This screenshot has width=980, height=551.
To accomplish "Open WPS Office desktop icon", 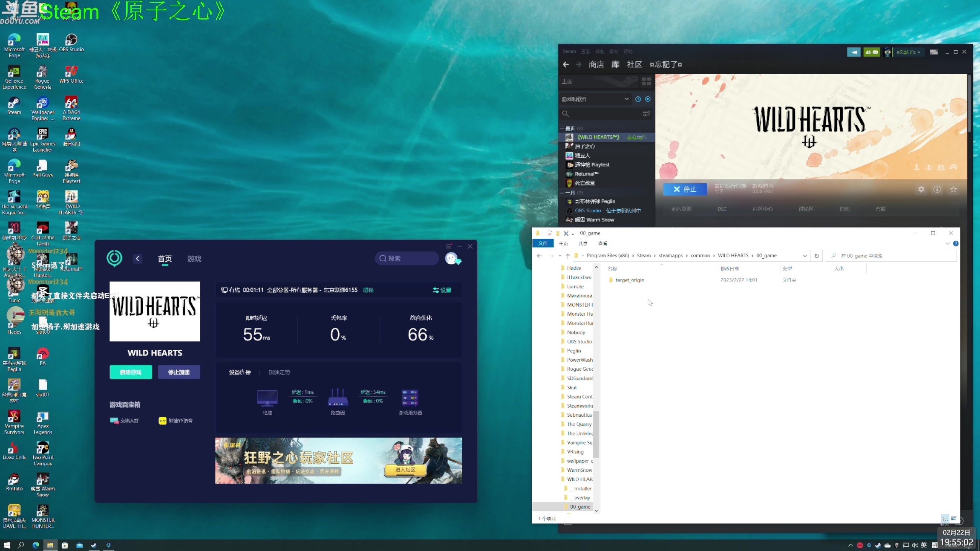I will 72,74.
